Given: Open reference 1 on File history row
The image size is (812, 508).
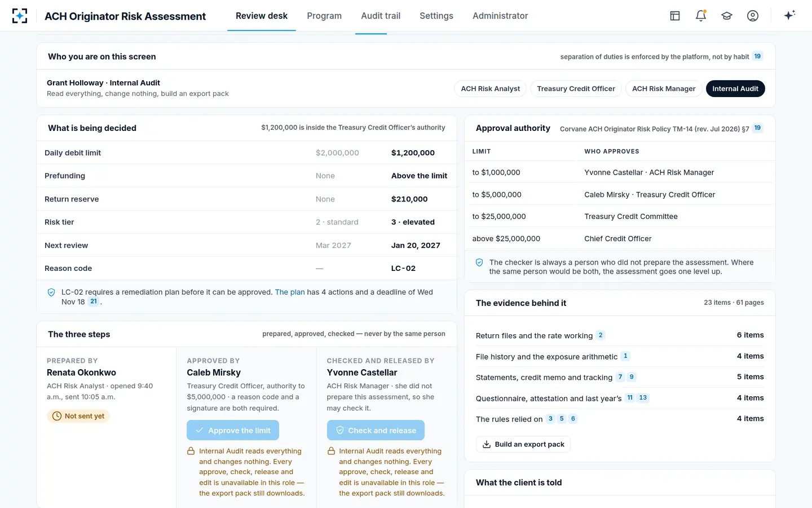Looking at the screenshot, I should pyautogui.click(x=625, y=356).
